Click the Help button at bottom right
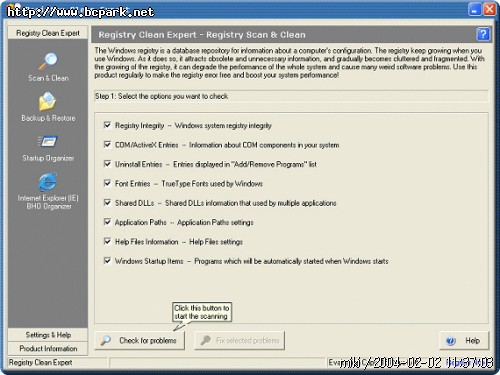The image size is (500, 375). pyautogui.click(x=464, y=341)
